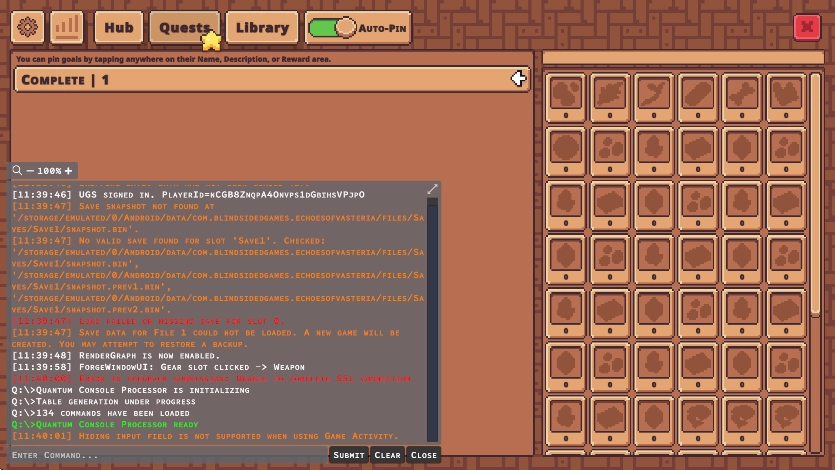The image size is (835, 470).
Task: Open the settings gear icon
Action: pyautogui.click(x=28, y=28)
